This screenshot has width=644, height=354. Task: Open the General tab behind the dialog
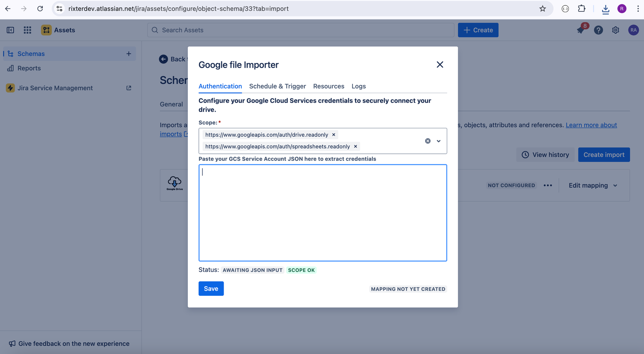coord(171,104)
